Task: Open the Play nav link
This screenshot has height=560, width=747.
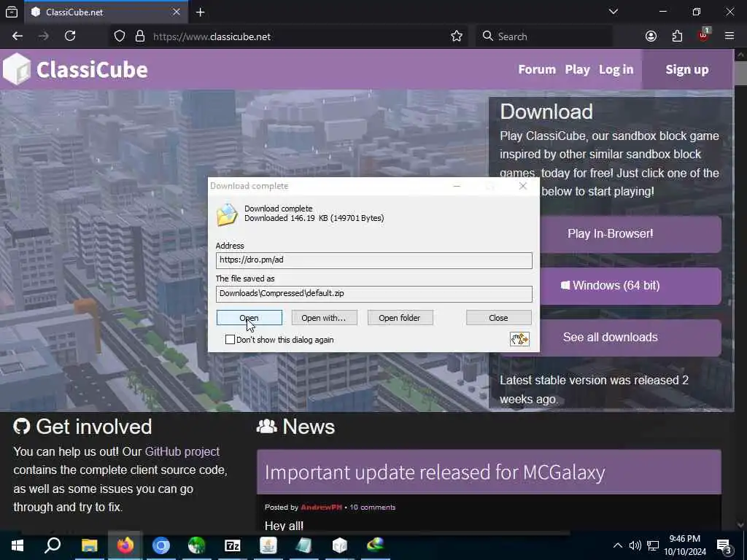Action: click(578, 69)
